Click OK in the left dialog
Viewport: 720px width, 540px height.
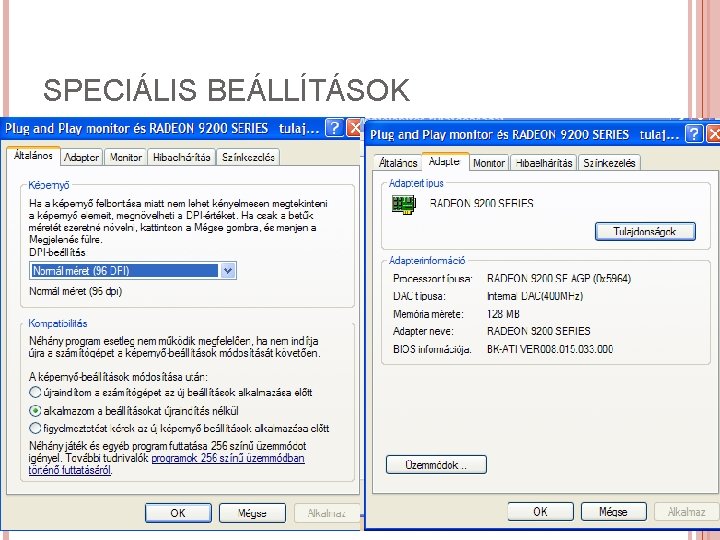178,513
